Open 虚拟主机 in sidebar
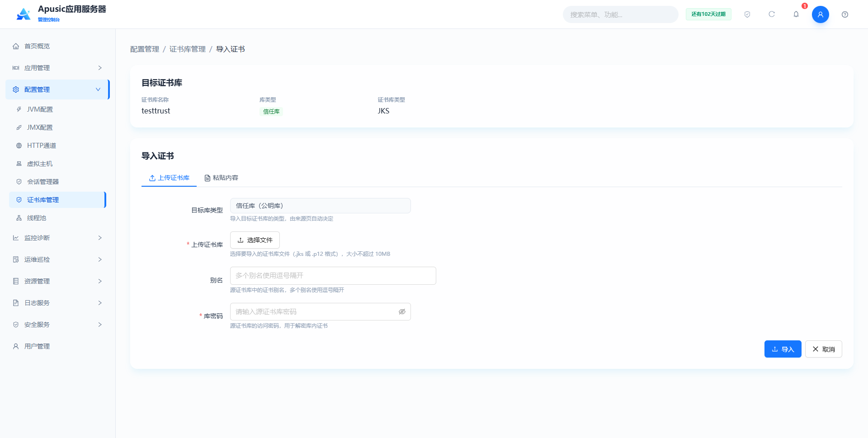This screenshot has height=438, width=868. click(58, 164)
